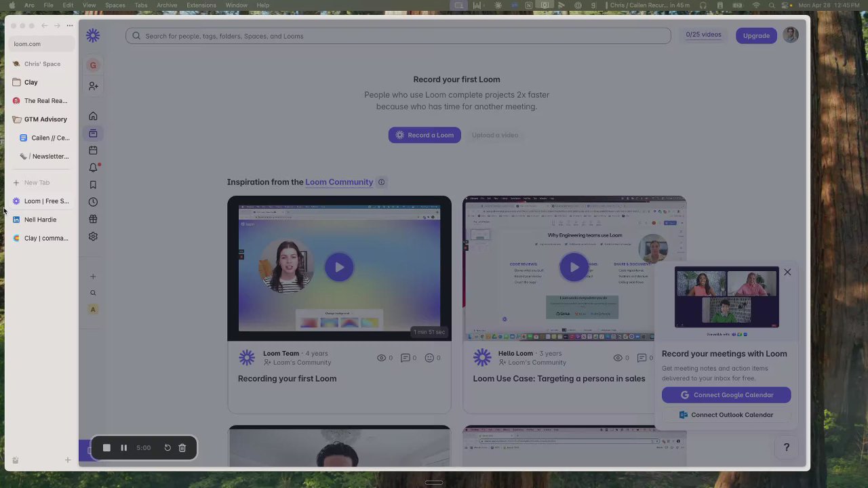Image resolution: width=868 pixels, height=488 pixels.
Task: Click the Record a Loom button
Action: tap(425, 135)
